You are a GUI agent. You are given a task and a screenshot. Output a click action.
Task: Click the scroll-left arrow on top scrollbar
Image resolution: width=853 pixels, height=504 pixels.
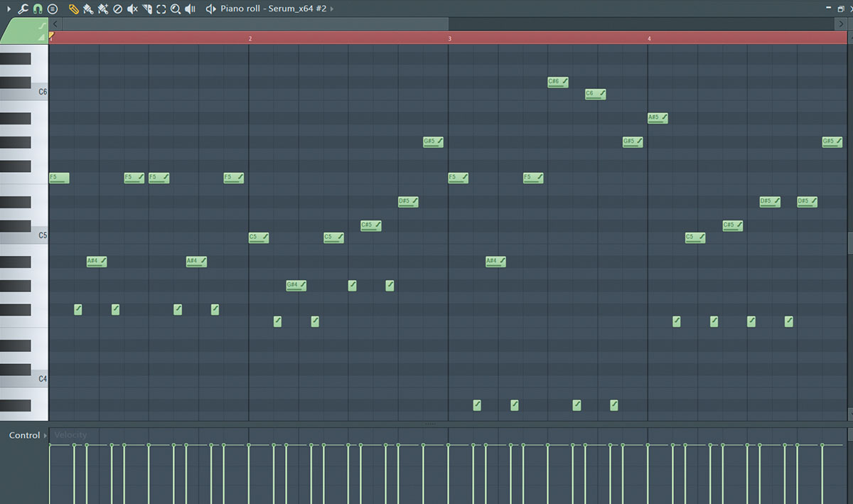point(55,24)
